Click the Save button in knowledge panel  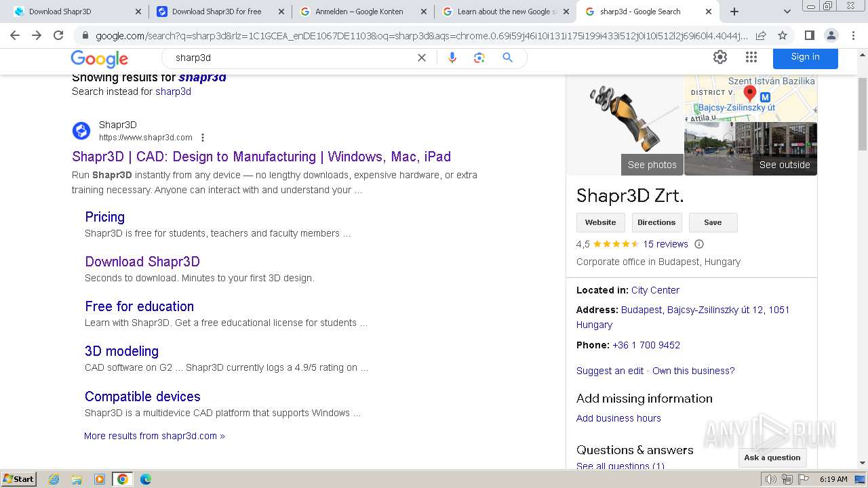(x=713, y=222)
